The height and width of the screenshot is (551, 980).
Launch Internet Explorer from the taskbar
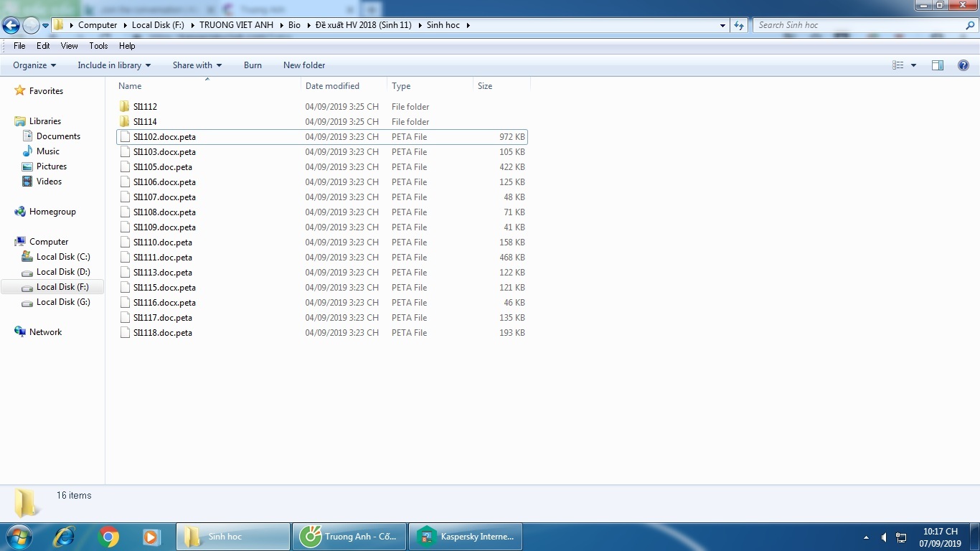click(x=65, y=537)
